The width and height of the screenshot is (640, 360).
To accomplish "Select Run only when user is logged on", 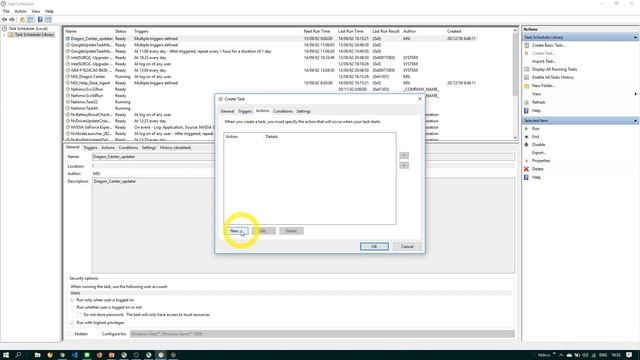I will [72, 300].
